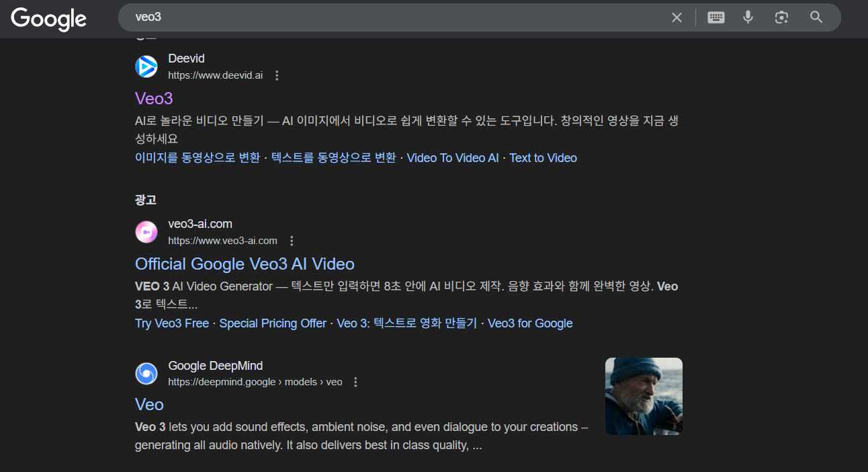The width and height of the screenshot is (868, 472).
Task: Click the Google DeepMind site name
Action: [215, 366]
